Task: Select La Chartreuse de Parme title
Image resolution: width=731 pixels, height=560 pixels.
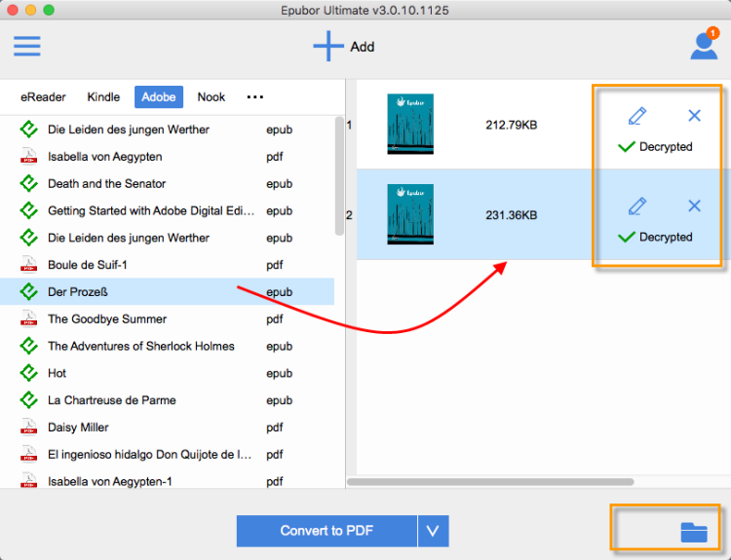Action: 112,399
